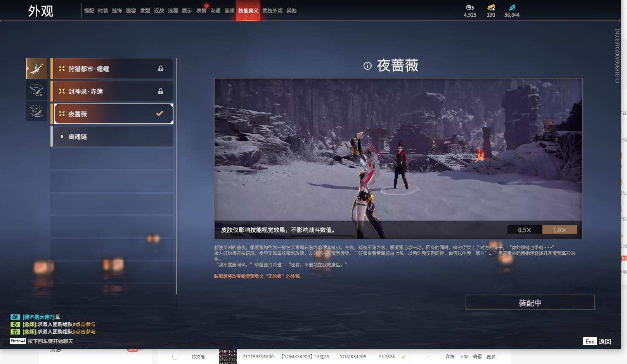Viewport: 627px width, 364px height.
Task: Click 编辑 link in background window
Action: pyautogui.click(x=477, y=357)
